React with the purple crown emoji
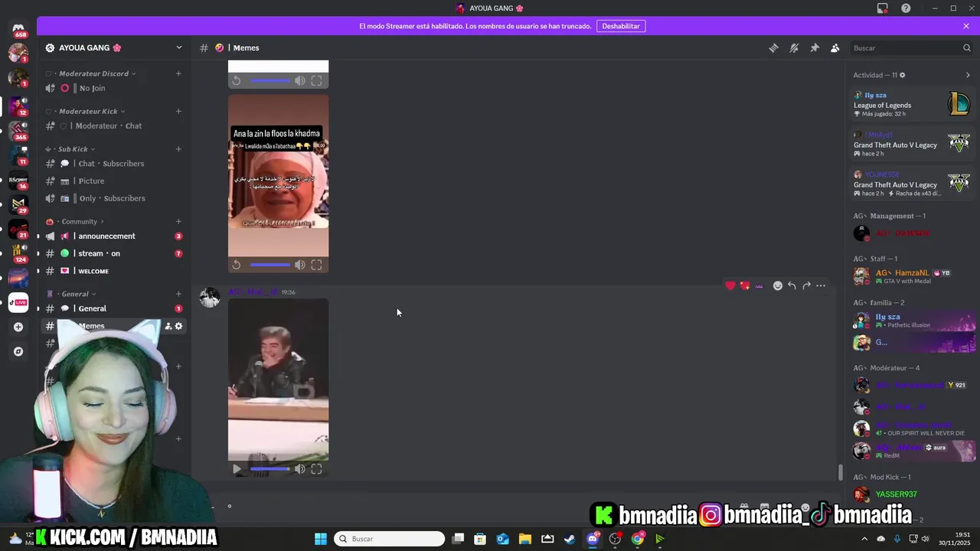 point(759,285)
